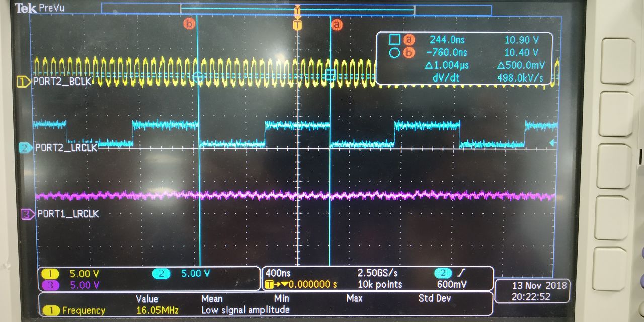Viewport: 644px width, 322px height.
Task: Click the 600mV trigger level readout
Action: (451, 284)
